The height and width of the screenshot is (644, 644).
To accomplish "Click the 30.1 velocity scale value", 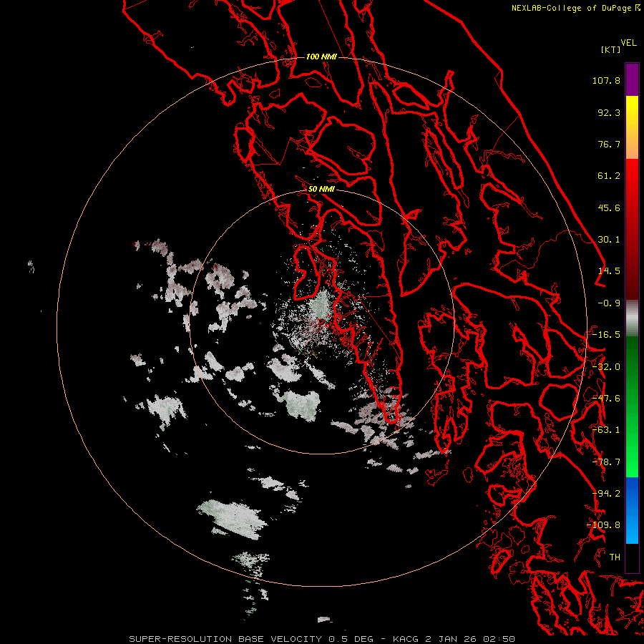I will point(609,240).
